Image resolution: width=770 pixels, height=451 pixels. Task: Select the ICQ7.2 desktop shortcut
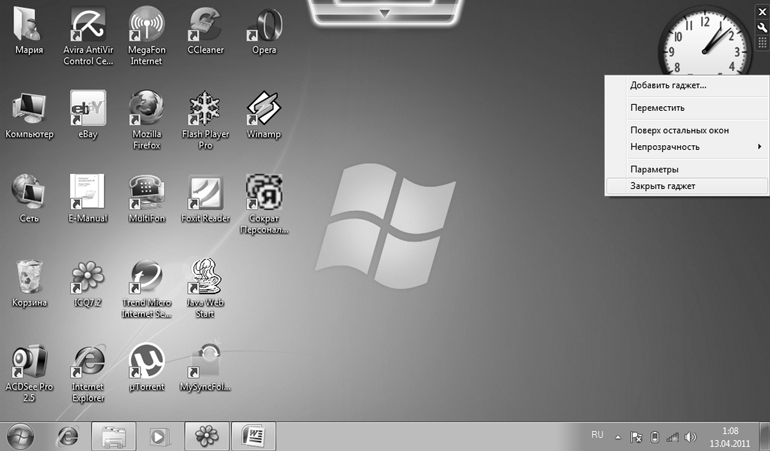(88, 283)
